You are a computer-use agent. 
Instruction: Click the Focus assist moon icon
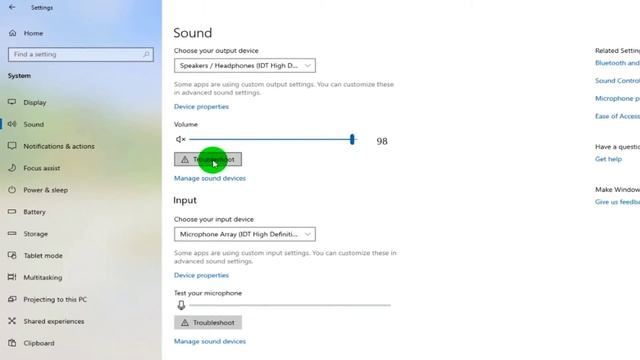12,168
